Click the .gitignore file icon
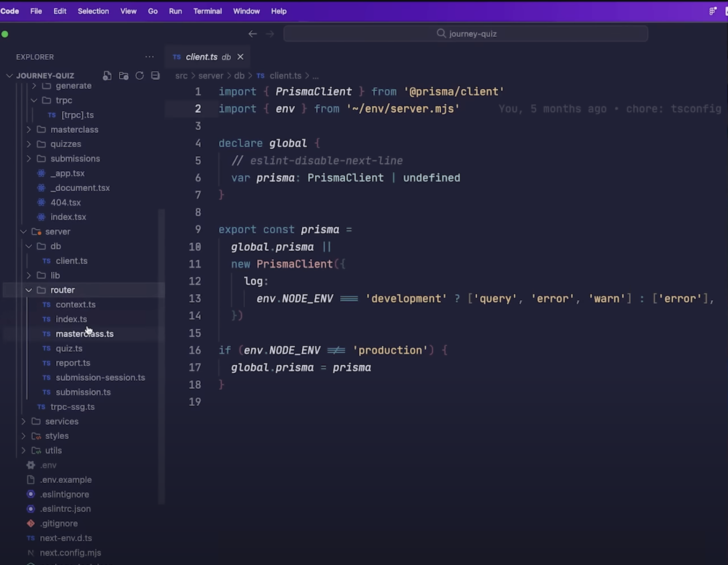The image size is (728, 565). tap(31, 523)
